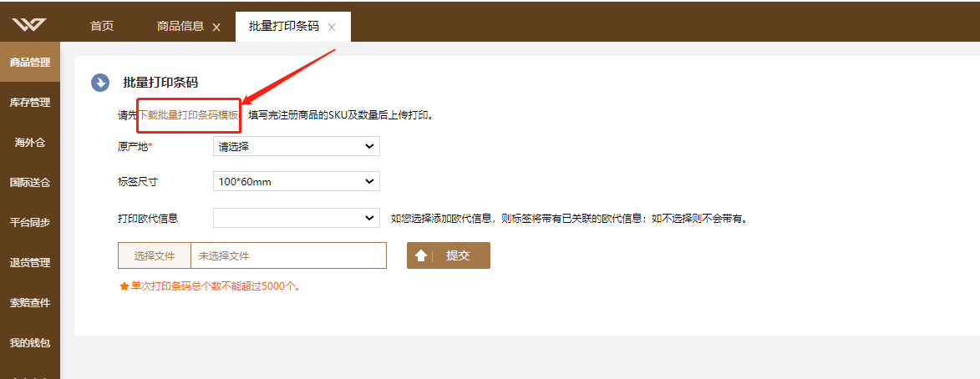This screenshot has height=379, width=980.
Task: Click the blue arrow icon beside 批量打印条码 heading
Action: click(x=100, y=83)
